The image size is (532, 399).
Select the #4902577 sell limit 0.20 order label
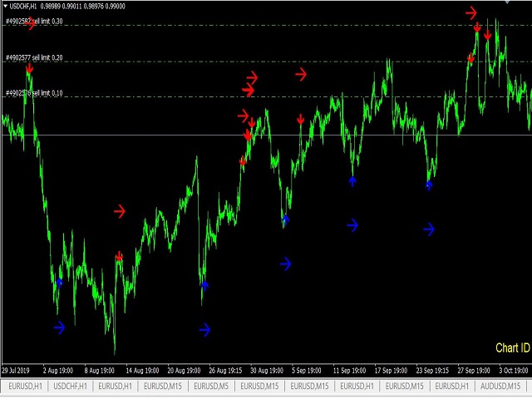(x=34, y=57)
